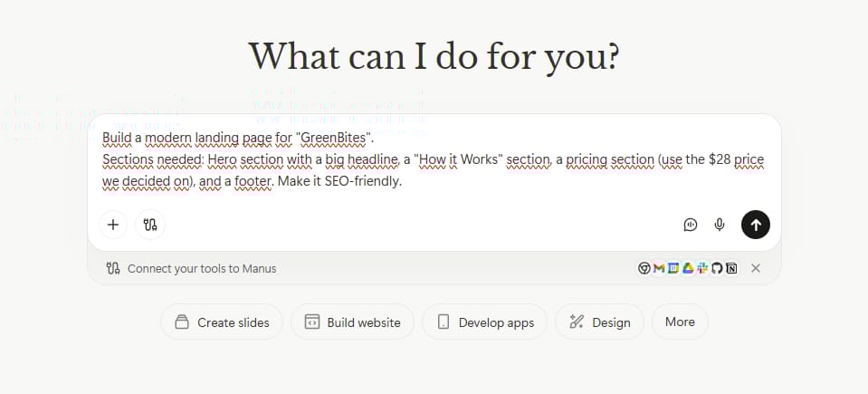The image size is (868, 394).
Task: Click the plus attachment button
Action: [113, 225]
